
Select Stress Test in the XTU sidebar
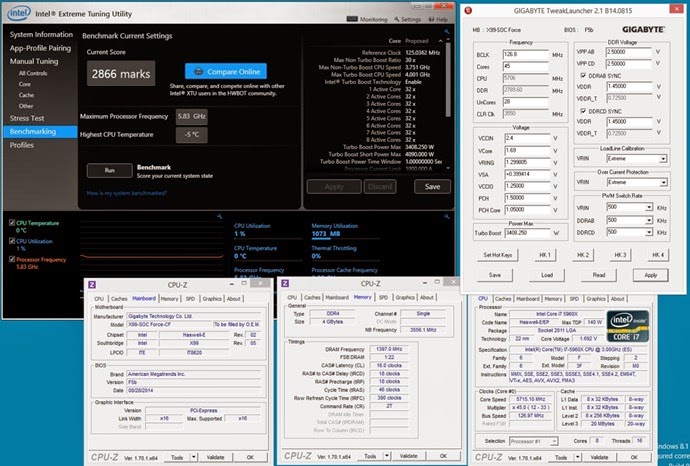pyautogui.click(x=28, y=116)
